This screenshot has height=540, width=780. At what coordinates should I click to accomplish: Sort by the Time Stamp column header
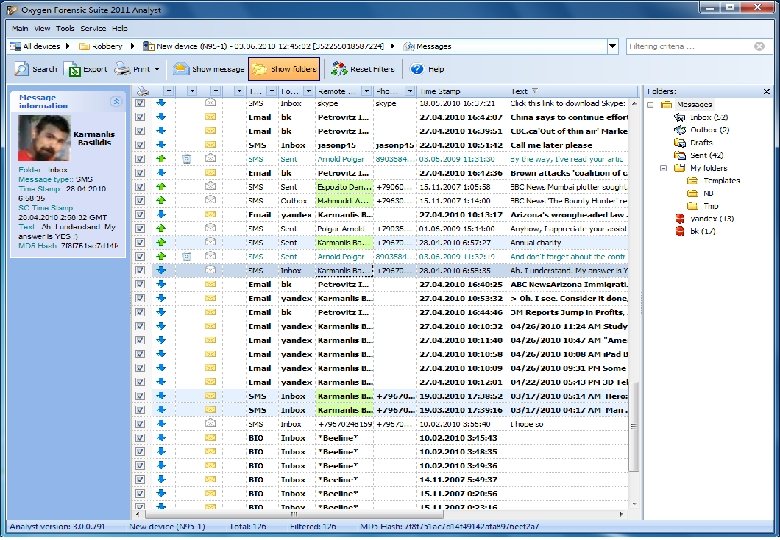point(462,91)
